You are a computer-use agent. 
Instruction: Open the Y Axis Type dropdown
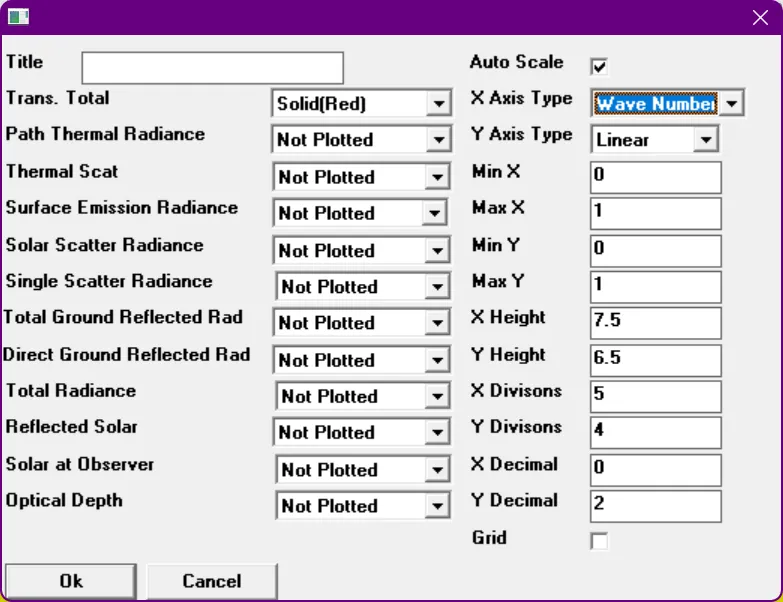click(706, 140)
